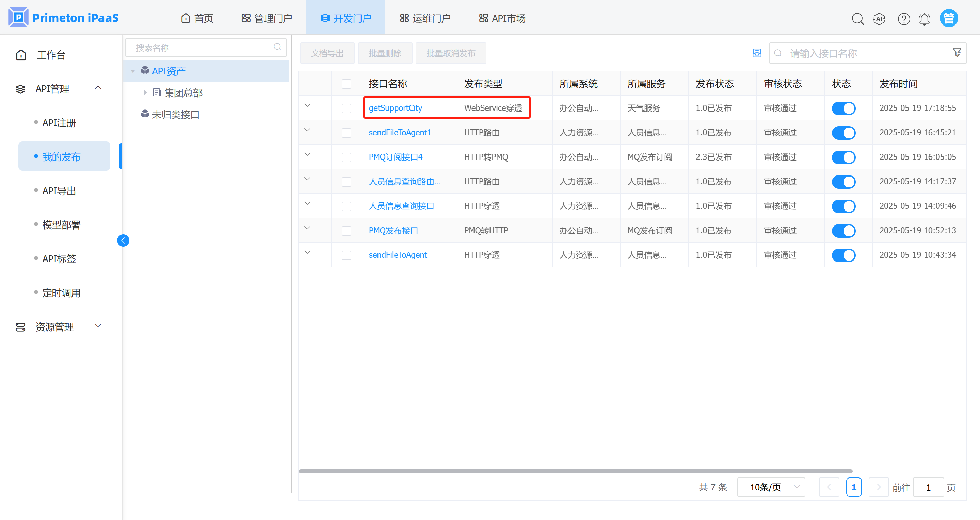Open the 10条/页 page size dropdown

click(771, 487)
